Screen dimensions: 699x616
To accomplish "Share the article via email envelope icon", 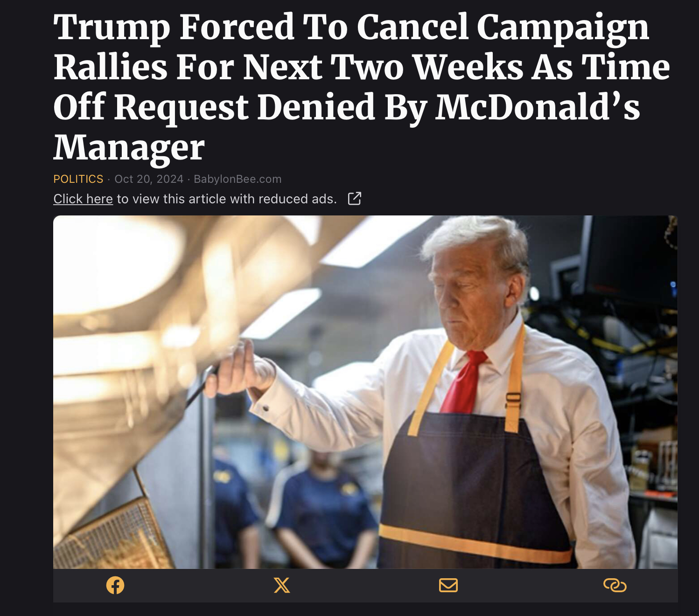I will click(x=448, y=585).
